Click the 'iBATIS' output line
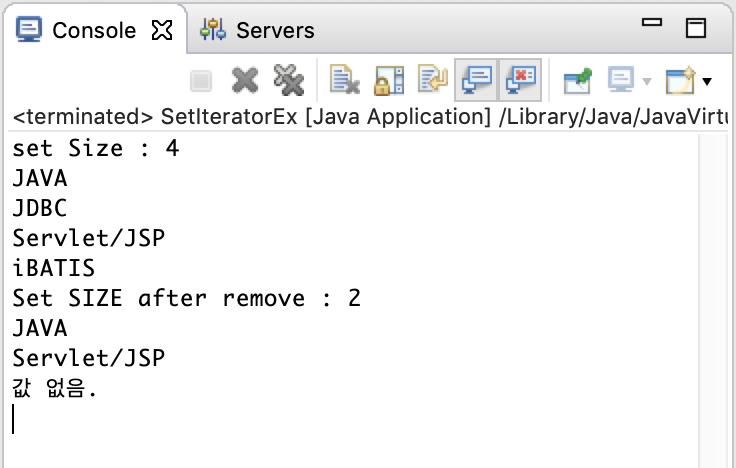This screenshot has width=736, height=468. [x=54, y=268]
